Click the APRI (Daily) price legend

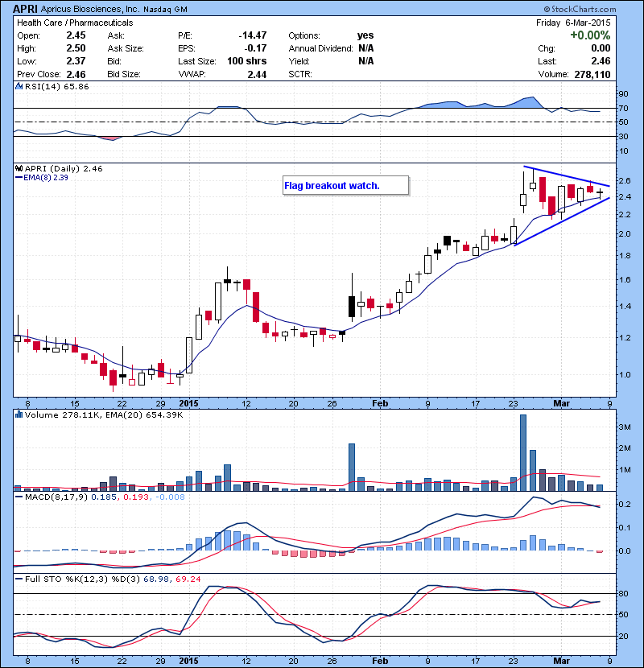point(60,169)
